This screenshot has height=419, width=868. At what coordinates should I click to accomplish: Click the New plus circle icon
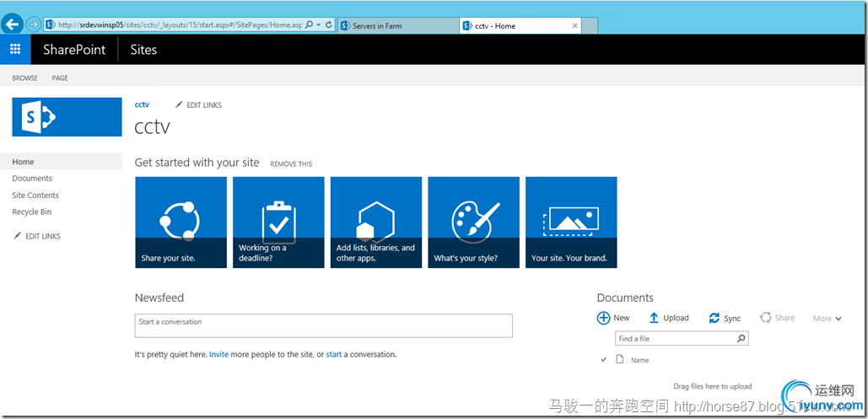[603, 318]
